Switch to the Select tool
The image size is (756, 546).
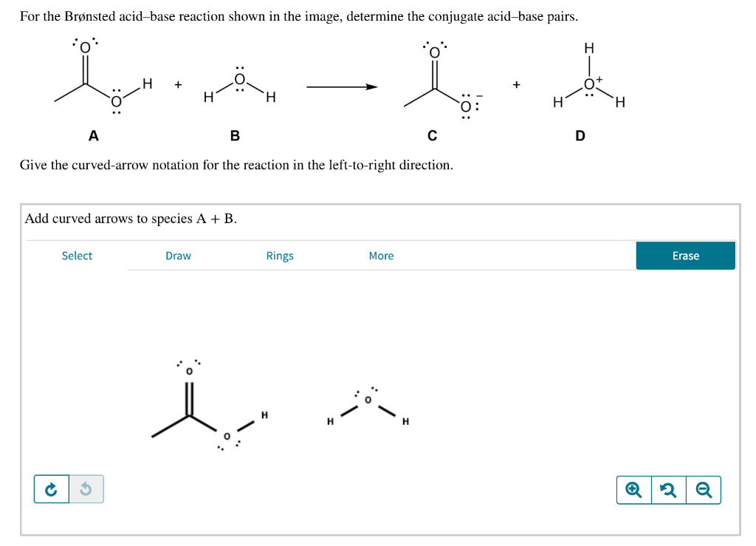pyautogui.click(x=77, y=256)
